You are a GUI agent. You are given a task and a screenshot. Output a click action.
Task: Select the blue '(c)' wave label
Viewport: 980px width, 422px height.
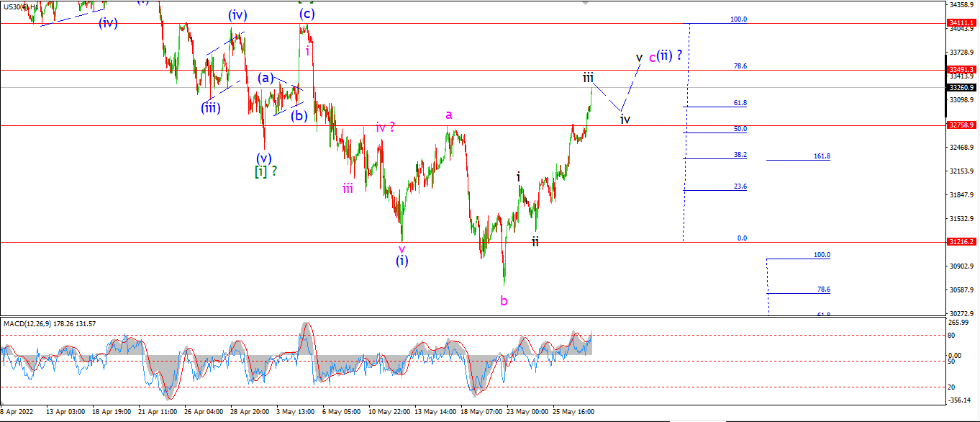(x=307, y=14)
